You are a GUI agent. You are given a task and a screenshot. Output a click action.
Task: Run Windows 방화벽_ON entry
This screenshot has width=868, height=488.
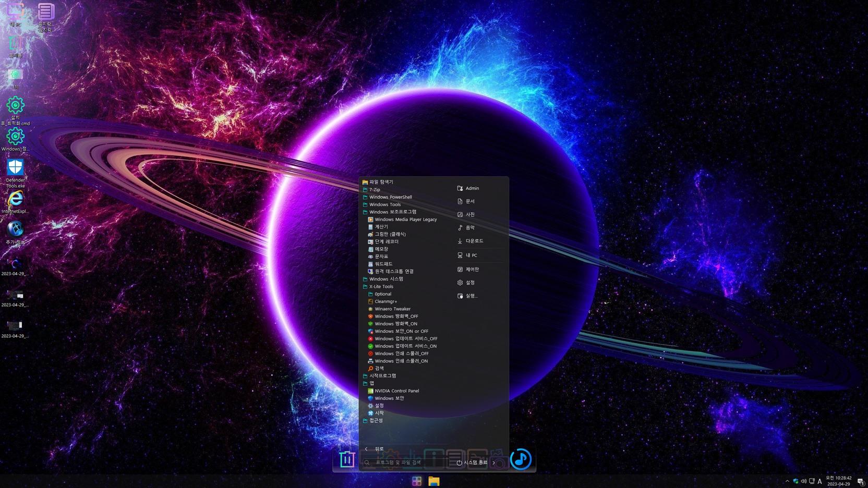click(x=392, y=324)
